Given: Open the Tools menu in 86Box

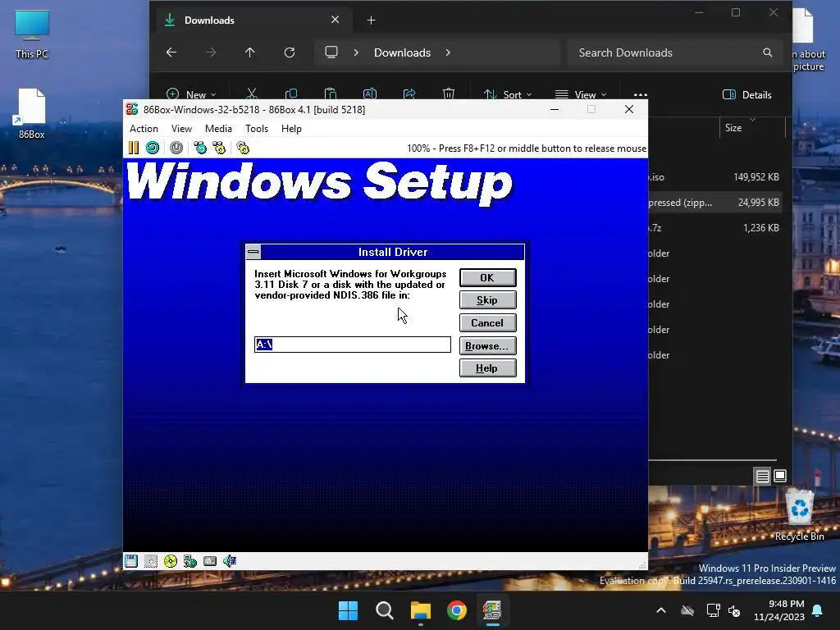Looking at the screenshot, I should (x=257, y=129).
